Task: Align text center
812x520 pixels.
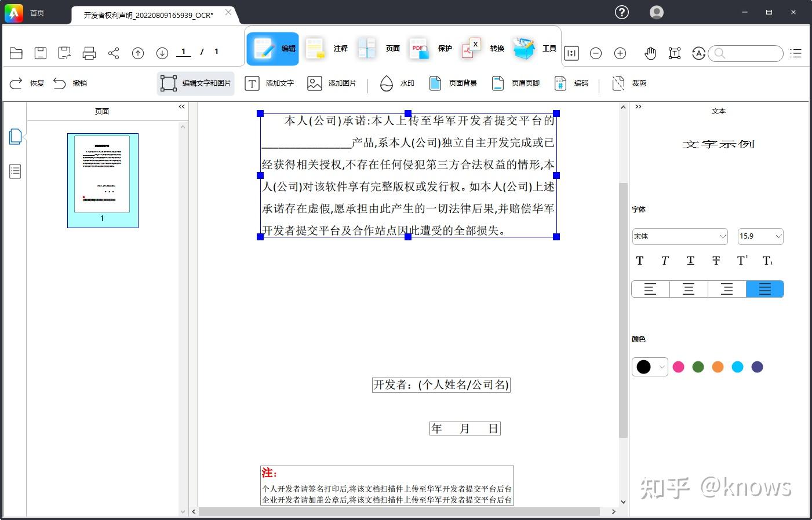Action: [689, 289]
